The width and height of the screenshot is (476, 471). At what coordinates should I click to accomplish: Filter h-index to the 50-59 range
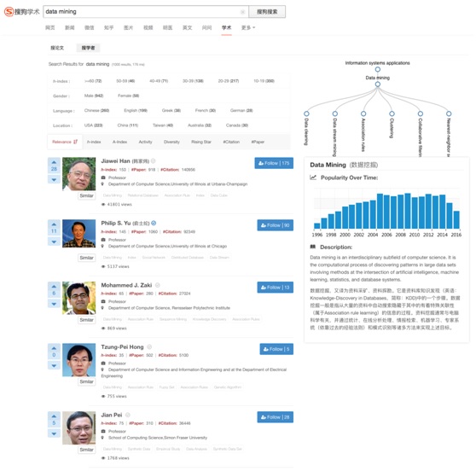(125, 81)
